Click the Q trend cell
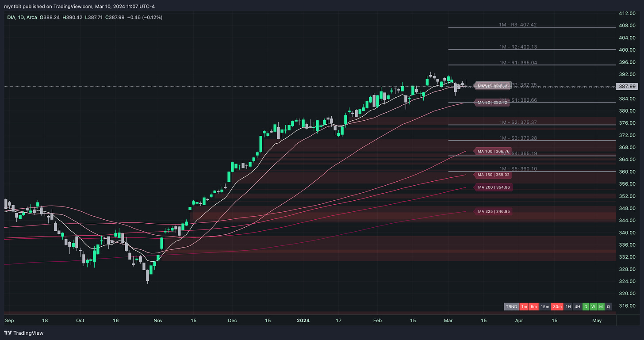This screenshot has width=644, height=340. [609, 306]
